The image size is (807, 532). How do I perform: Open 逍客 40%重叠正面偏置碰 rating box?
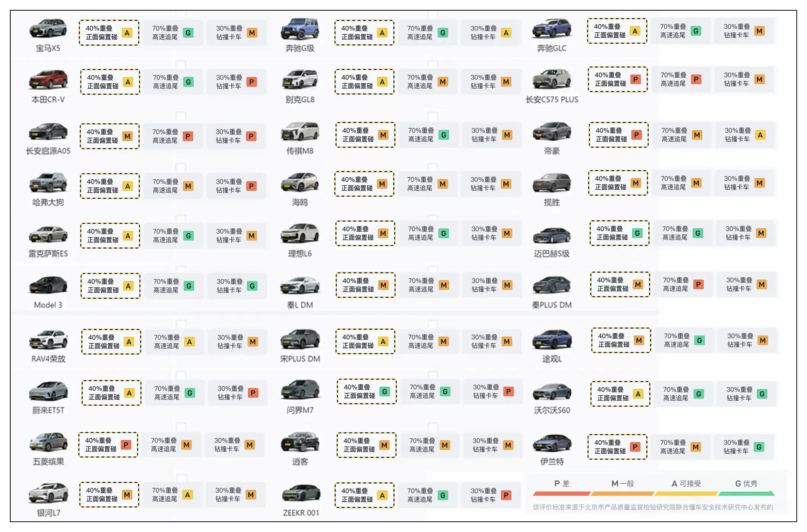(x=366, y=445)
